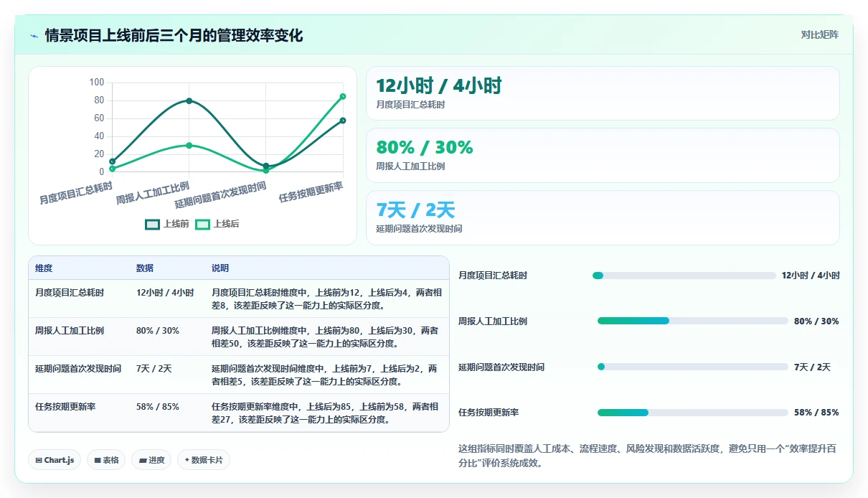Click the 月度项目汇总耗时 progress bar
This screenshot has height=498, width=868.
pos(684,276)
